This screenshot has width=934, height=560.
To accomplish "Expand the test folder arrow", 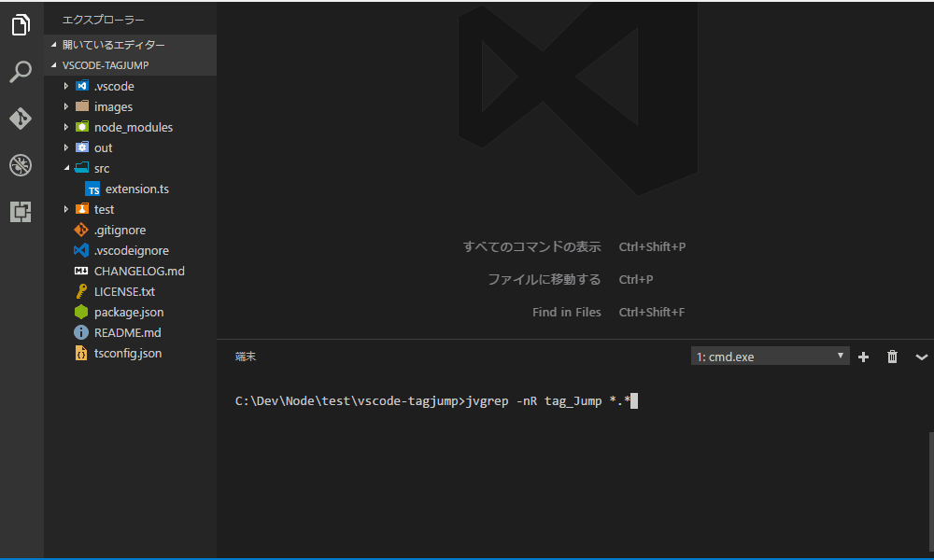I will coord(66,209).
